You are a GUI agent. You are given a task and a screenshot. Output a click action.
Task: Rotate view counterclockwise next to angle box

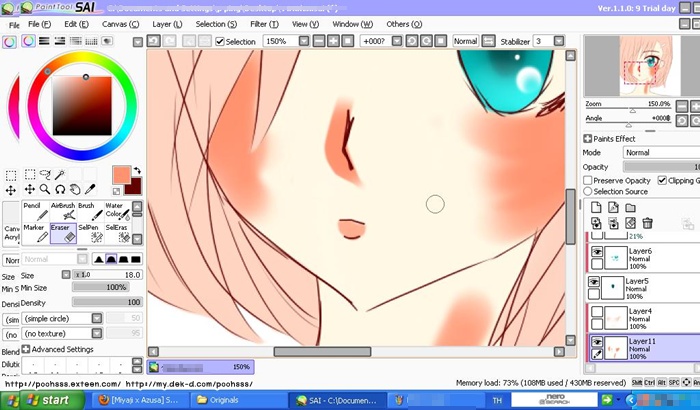(x=412, y=41)
